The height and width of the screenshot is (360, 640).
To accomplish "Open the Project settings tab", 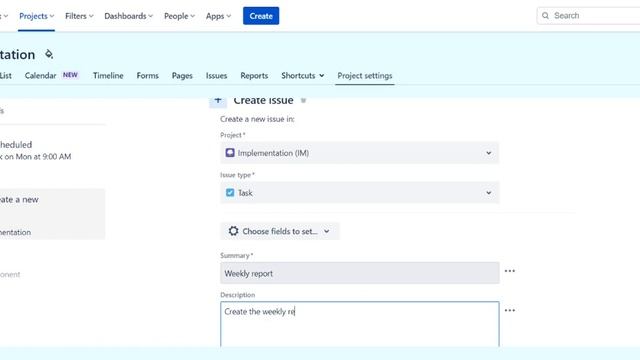I will (364, 76).
